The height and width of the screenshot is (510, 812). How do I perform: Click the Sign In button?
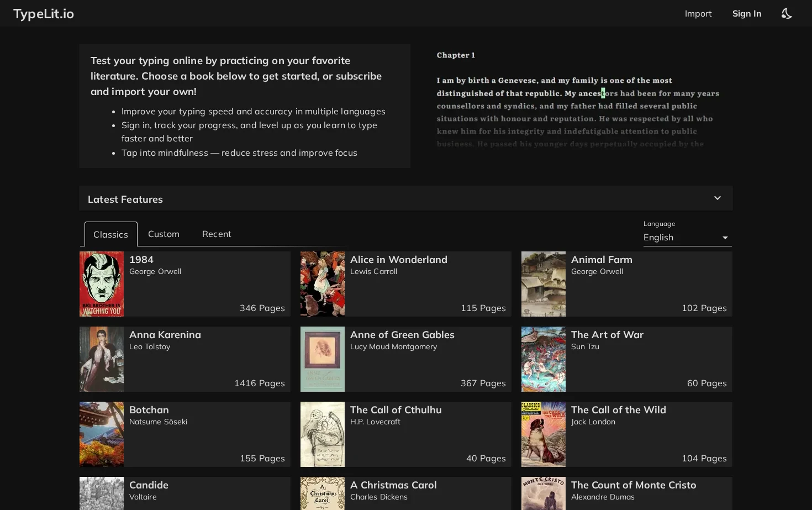coord(747,13)
